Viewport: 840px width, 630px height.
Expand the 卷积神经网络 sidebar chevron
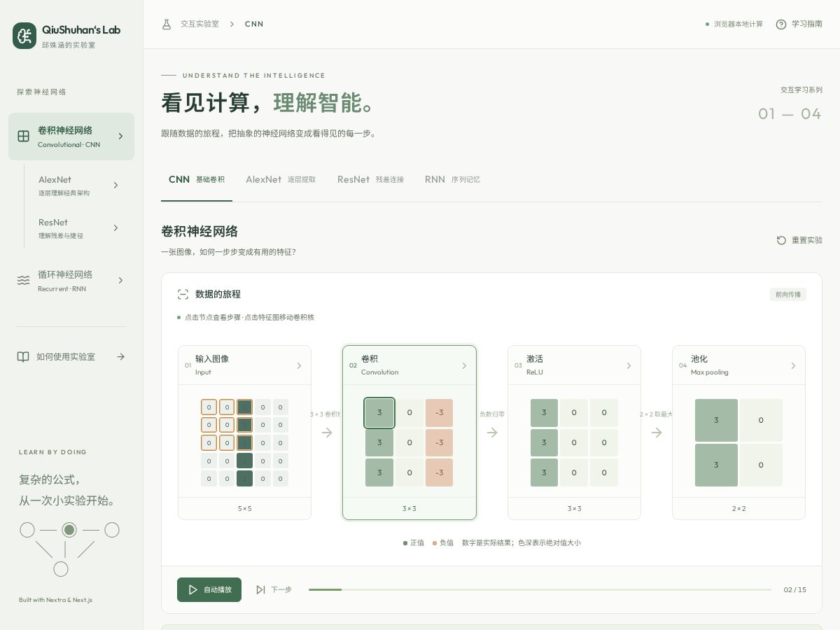pyautogui.click(x=120, y=136)
